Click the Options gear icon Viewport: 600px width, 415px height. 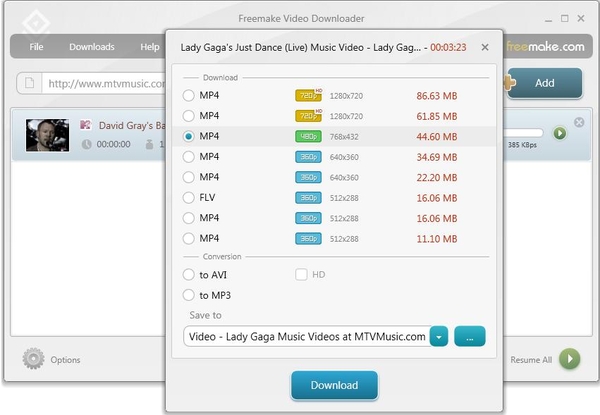click(x=34, y=359)
